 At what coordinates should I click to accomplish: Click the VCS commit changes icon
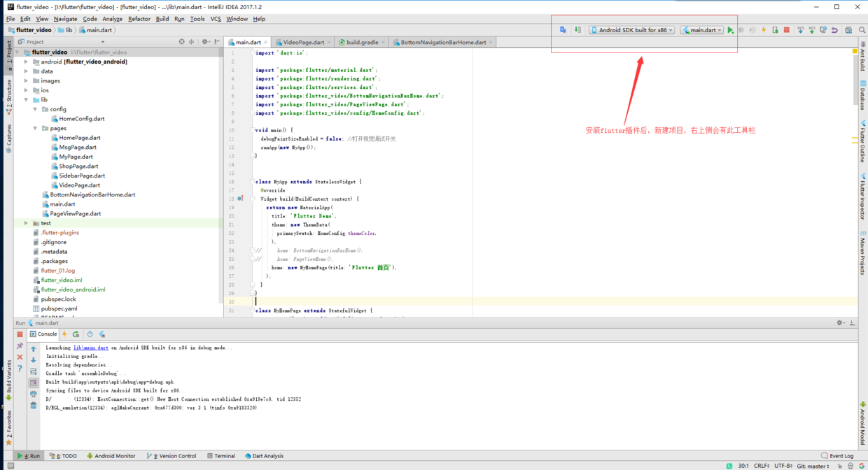(812, 30)
